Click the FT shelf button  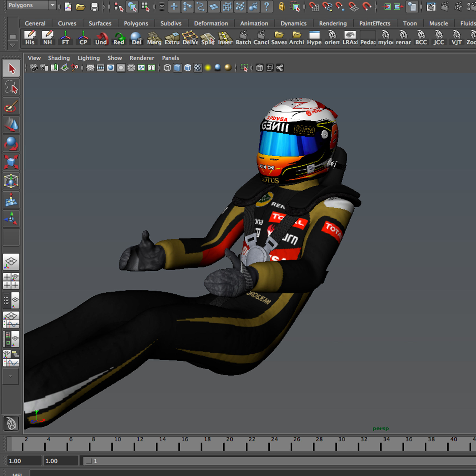pyautogui.click(x=65, y=38)
